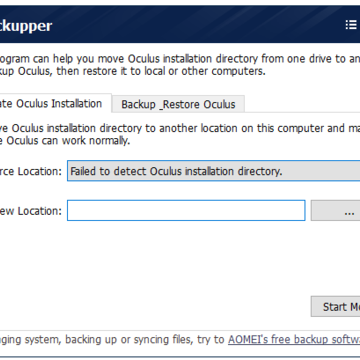This screenshot has height=360, width=360.
Task: Select the Source Location field
Action: click(213, 171)
